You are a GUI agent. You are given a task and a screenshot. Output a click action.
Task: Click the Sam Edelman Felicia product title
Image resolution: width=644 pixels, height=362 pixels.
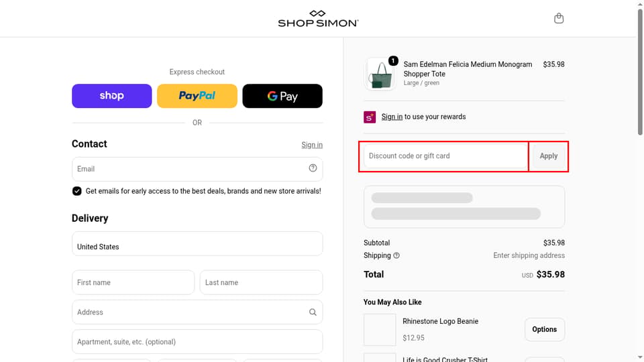point(468,69)
